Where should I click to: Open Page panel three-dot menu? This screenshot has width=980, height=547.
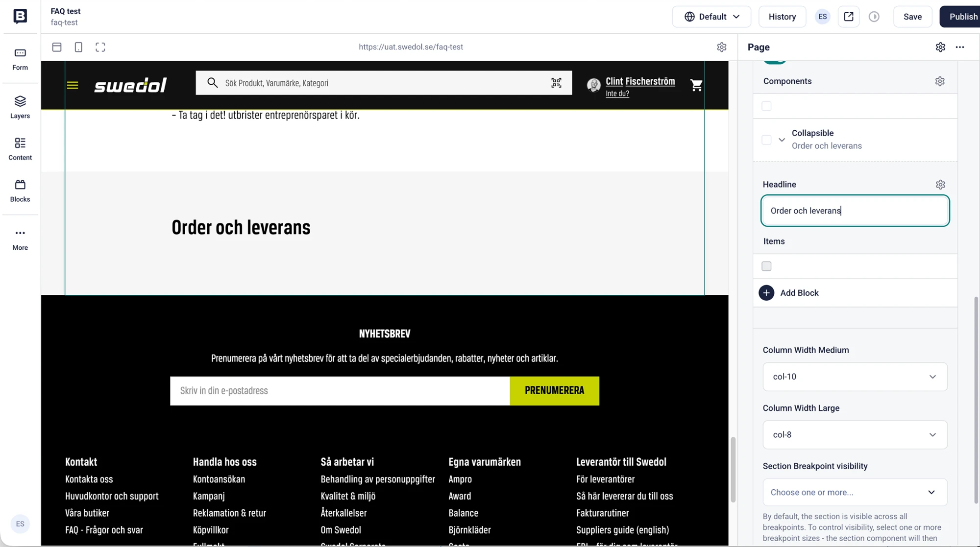960,47
